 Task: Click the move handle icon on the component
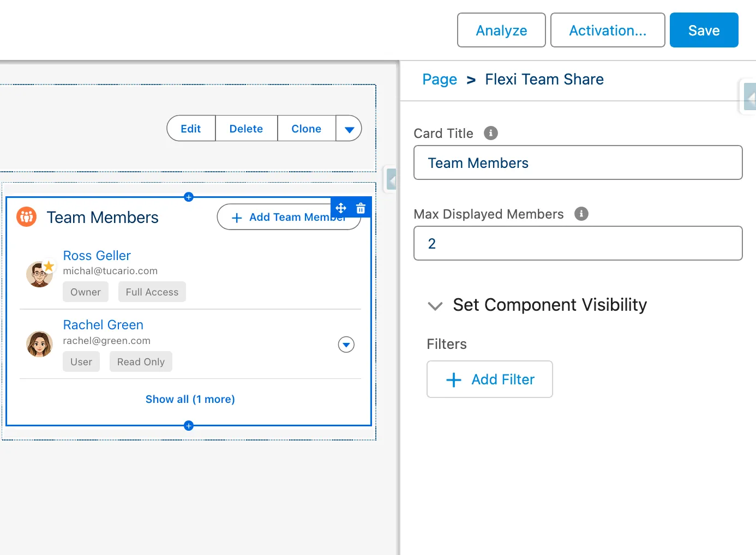pos(340,208)
